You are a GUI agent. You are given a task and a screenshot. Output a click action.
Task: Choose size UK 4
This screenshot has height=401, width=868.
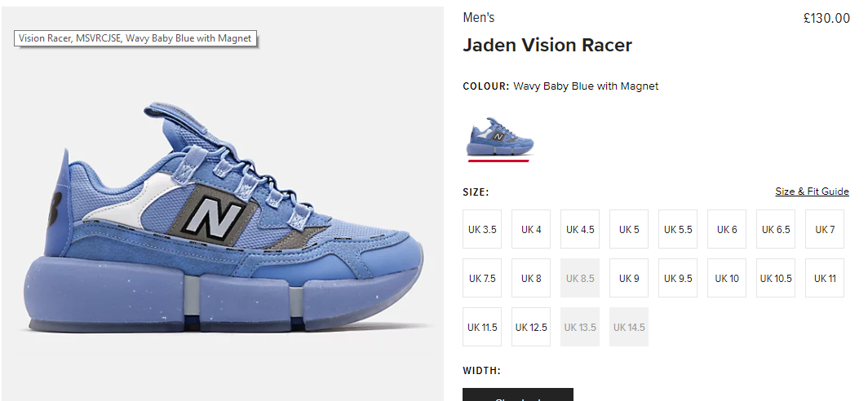point(531,229)
